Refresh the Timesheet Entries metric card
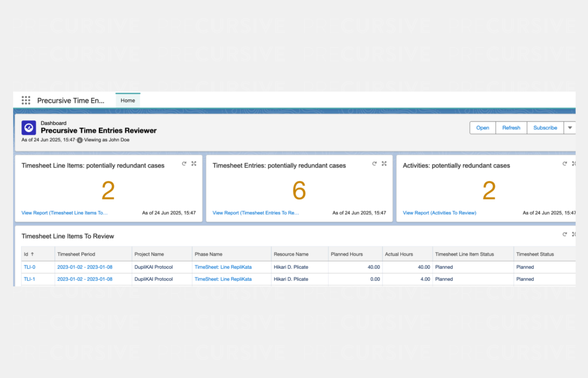588x378 pixels. coord(374,164)
